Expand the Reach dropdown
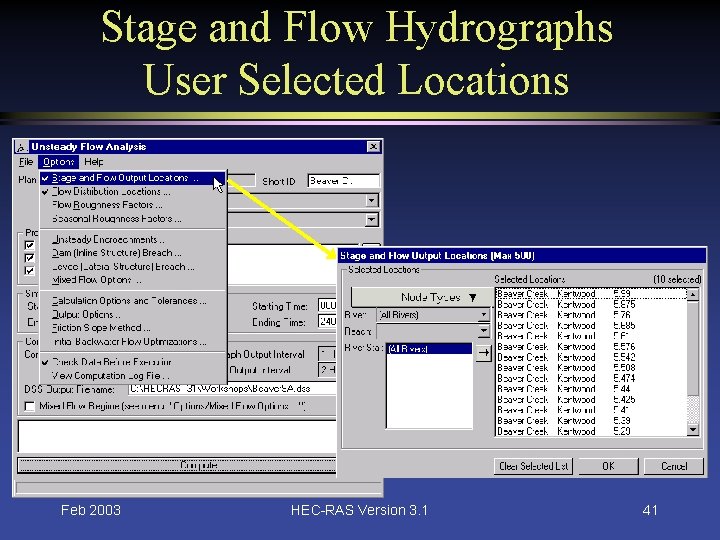 pos(483,332)
